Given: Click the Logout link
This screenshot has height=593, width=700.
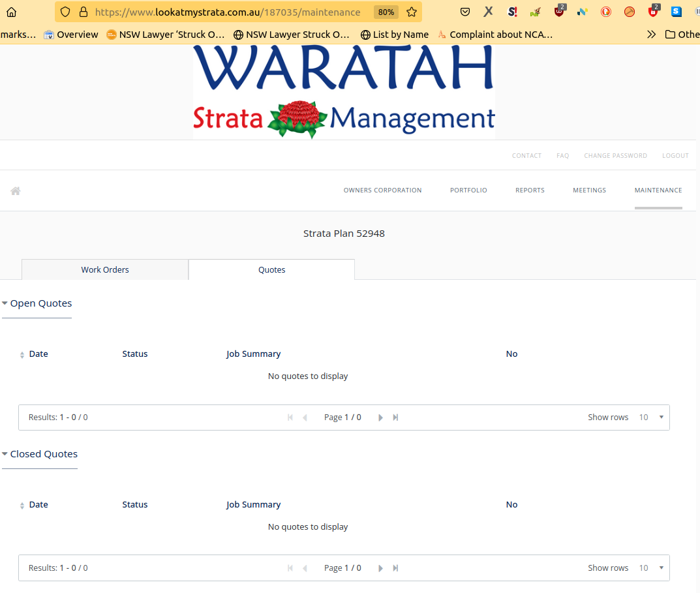Looking at the screenshot, I should click(x=675, y=156).
